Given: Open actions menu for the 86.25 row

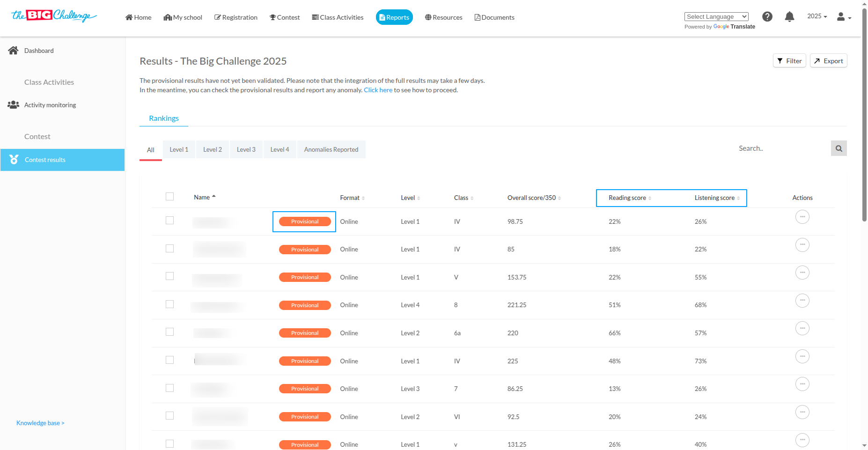Looking at the screenshot, I should point(802,384).
